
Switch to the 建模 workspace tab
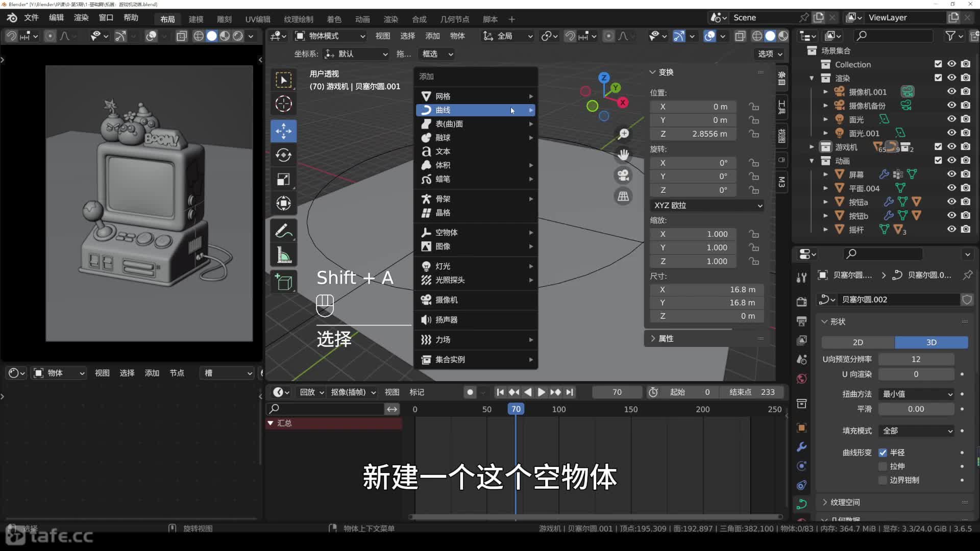[x=196, y=19]
